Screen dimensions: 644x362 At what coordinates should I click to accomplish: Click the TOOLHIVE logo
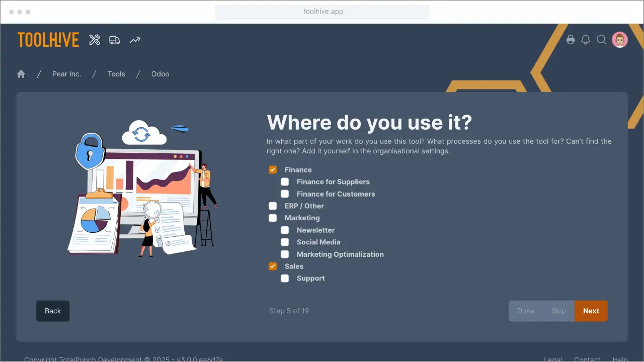(48, 39)
